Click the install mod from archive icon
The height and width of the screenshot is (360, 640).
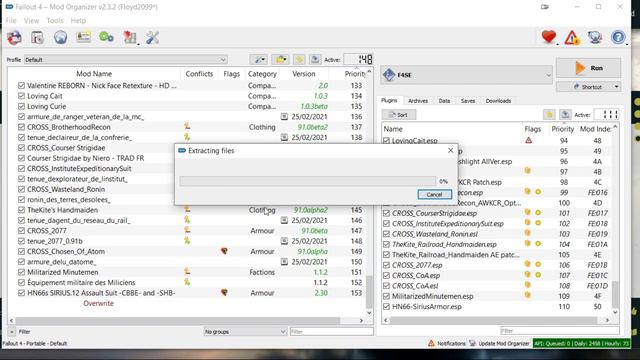point(38,38)
